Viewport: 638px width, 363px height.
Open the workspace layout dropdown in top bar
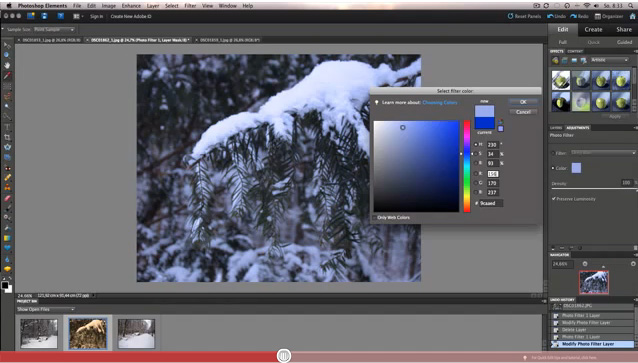point(78,16)
